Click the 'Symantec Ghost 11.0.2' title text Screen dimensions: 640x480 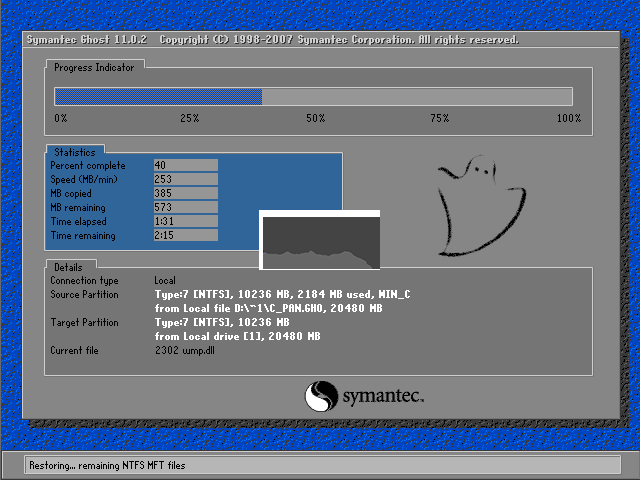[87, 40]
